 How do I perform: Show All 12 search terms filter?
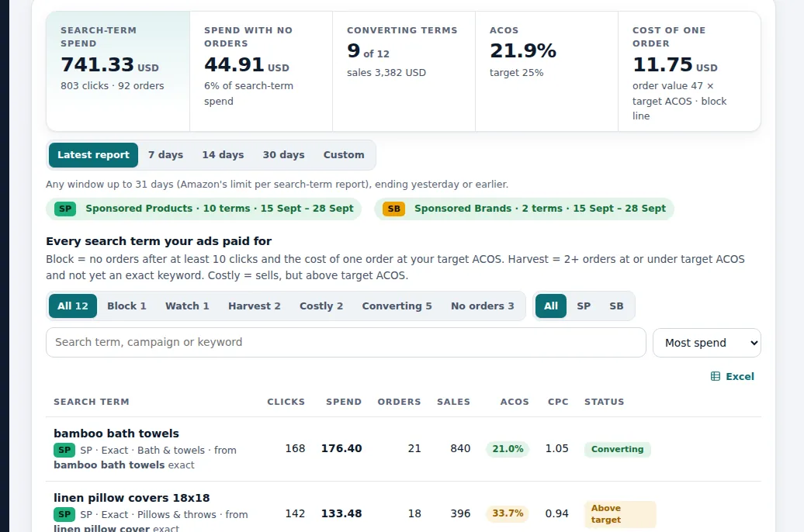pyautogui.click(x=73, y=306)
